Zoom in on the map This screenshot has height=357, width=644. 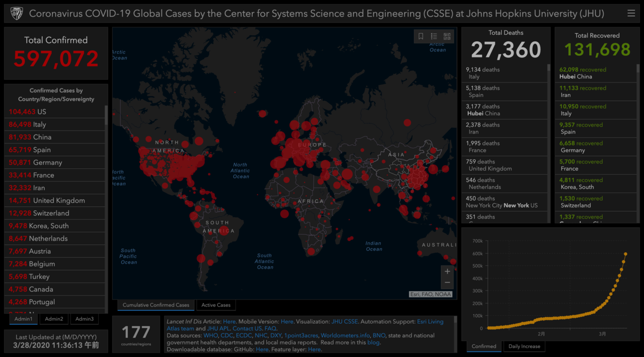pyautogui.click(x=448, y=271)
